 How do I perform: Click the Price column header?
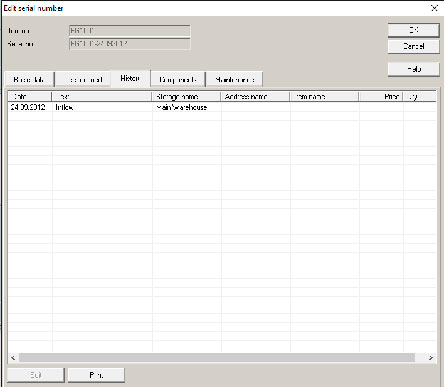(381, 97)
